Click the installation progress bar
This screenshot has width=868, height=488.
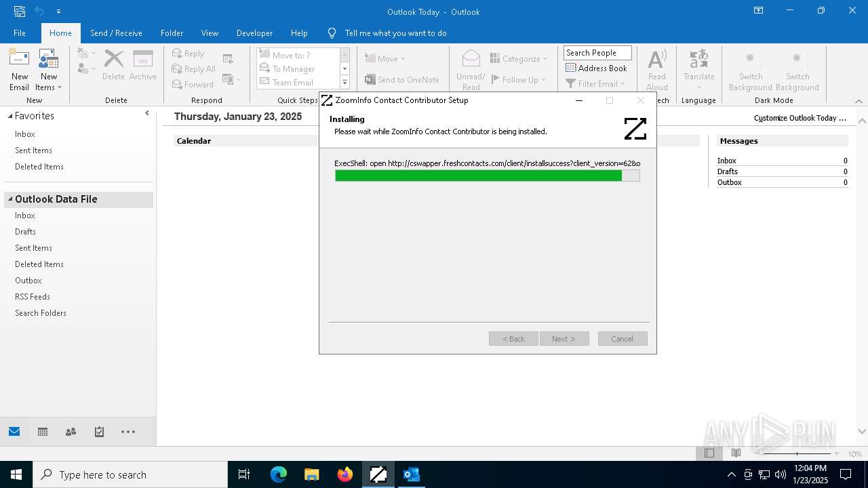tap(487, 176)
